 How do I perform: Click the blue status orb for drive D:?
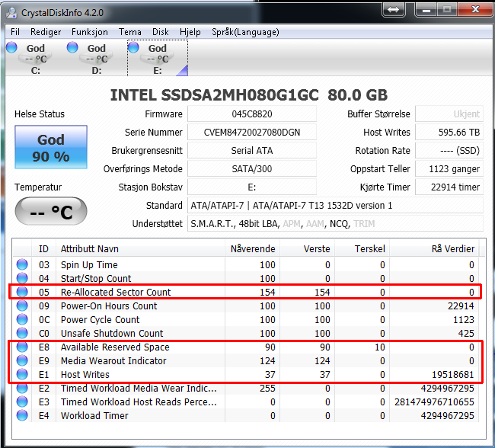[72, 47]
